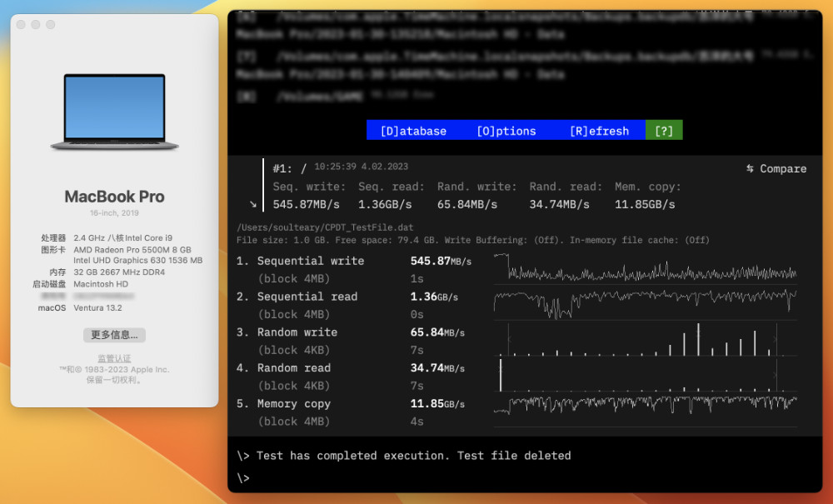Click the Compare button in results

pos(776,169)
